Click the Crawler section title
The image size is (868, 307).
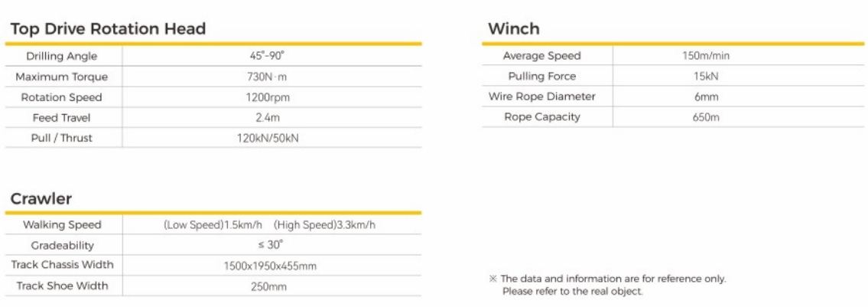coord(41,199)
